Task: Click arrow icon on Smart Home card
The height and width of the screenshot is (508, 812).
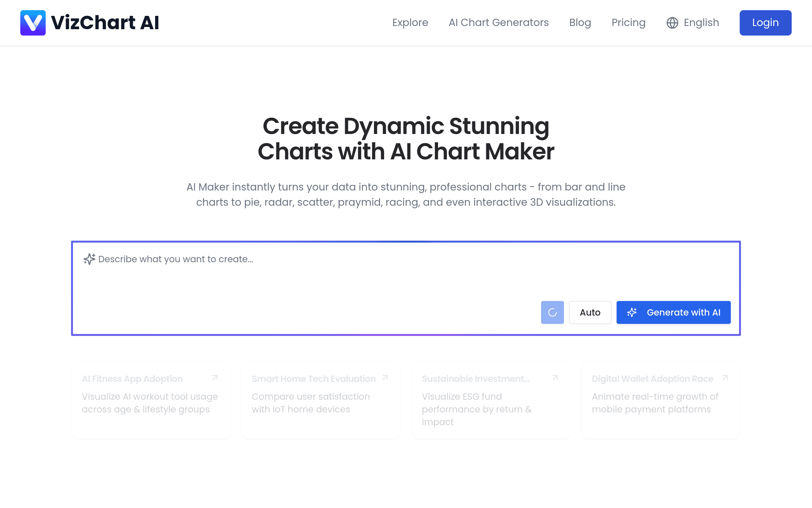Action: [385, 378]
